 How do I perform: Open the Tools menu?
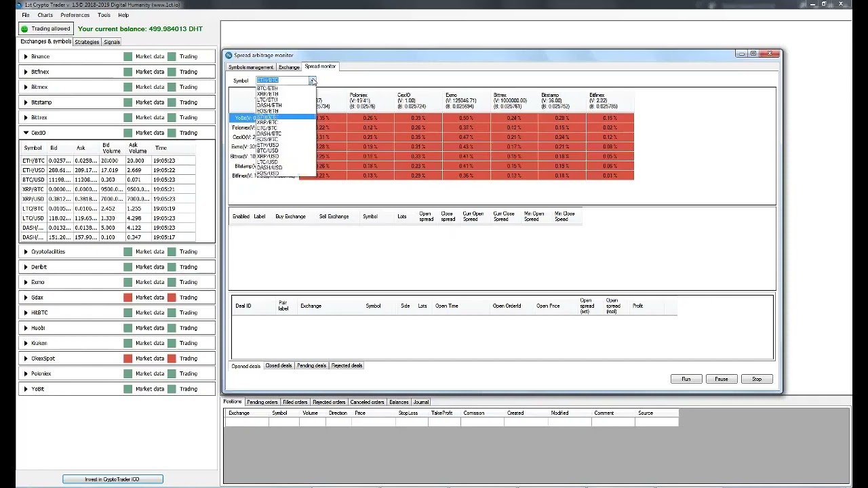click(104, 15)
